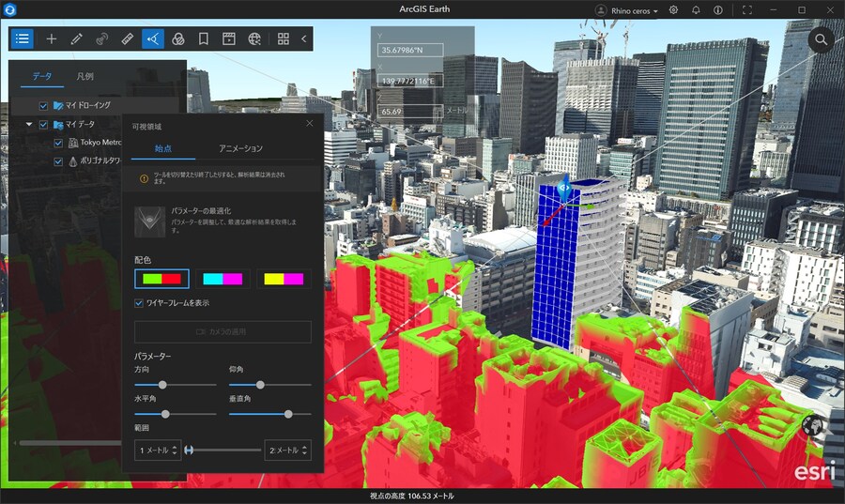The width and height of the screenshot is (845, 504).
Task: Select the cyan and magenta color scheme
Action: click(223, 279)
